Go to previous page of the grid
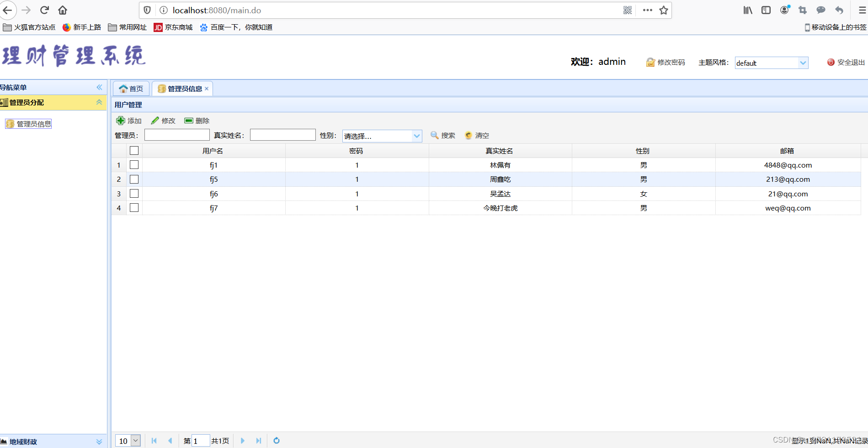The width and height of the screenshot is (868, 448). 170,441
